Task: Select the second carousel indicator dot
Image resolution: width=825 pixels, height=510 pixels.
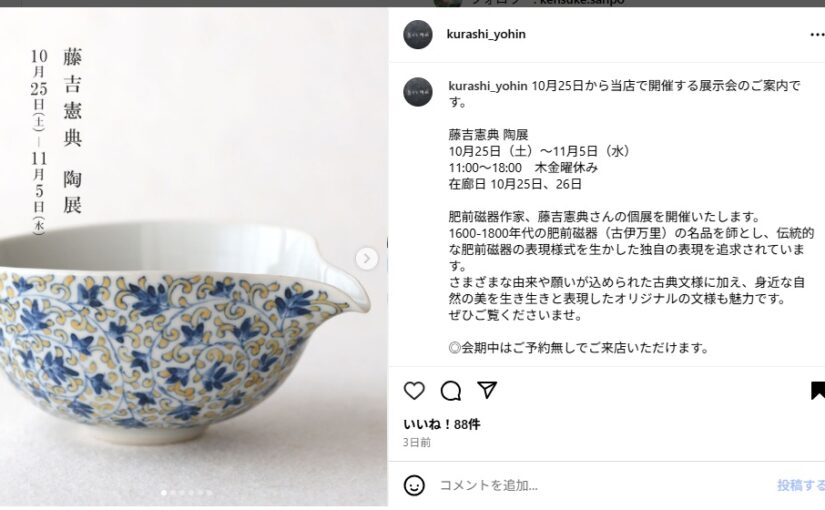Action: (173, 493)
